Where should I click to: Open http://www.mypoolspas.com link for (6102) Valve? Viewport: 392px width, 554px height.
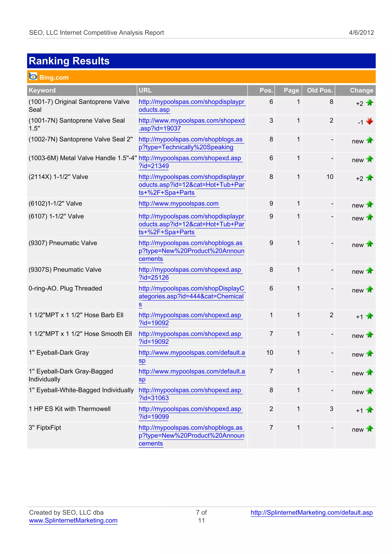tap(179, 203)
